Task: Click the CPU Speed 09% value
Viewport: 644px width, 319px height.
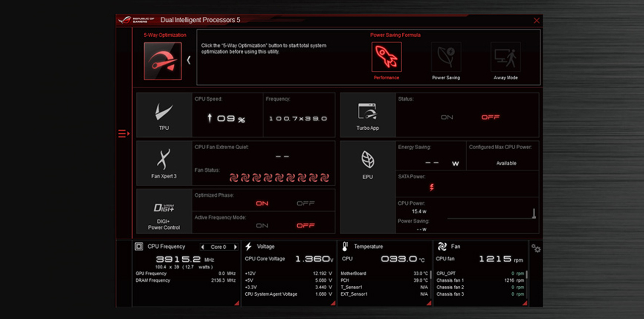Action: click(226, 119)
